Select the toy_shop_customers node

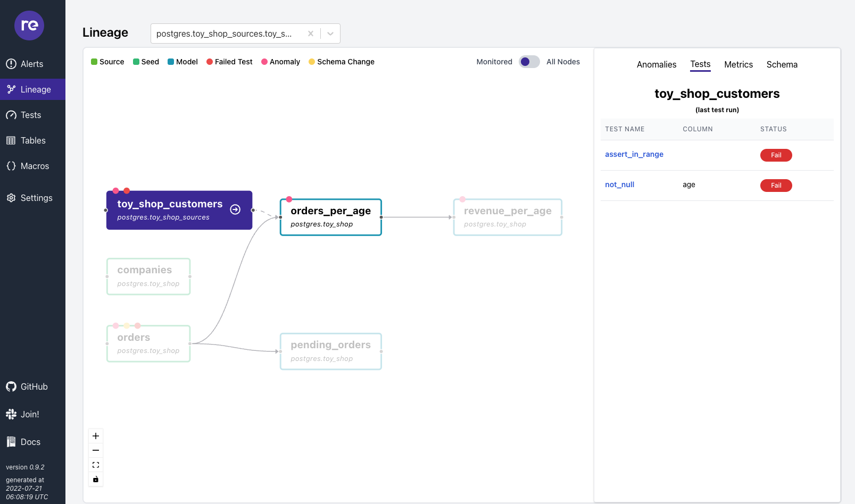pos(179,210)
